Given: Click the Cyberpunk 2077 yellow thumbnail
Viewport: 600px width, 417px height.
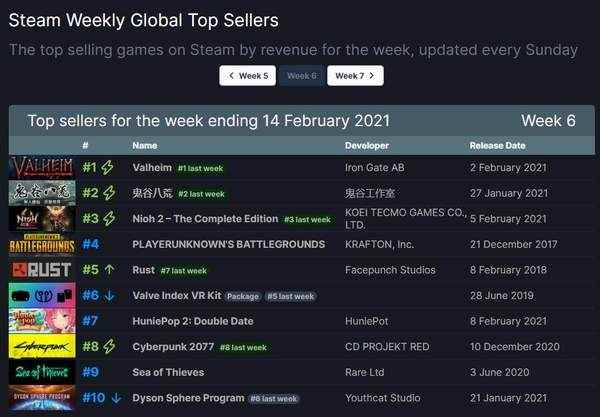Looking at the screenshot, I should click(x=41, y=347).
